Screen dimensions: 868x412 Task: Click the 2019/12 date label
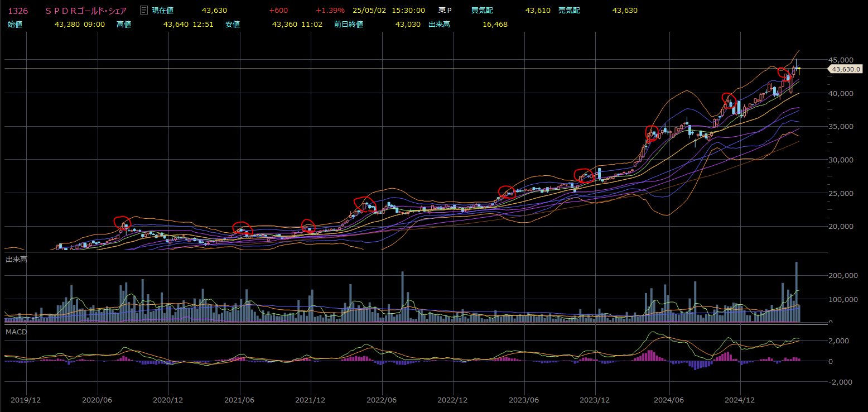click(x=26, y=400)
